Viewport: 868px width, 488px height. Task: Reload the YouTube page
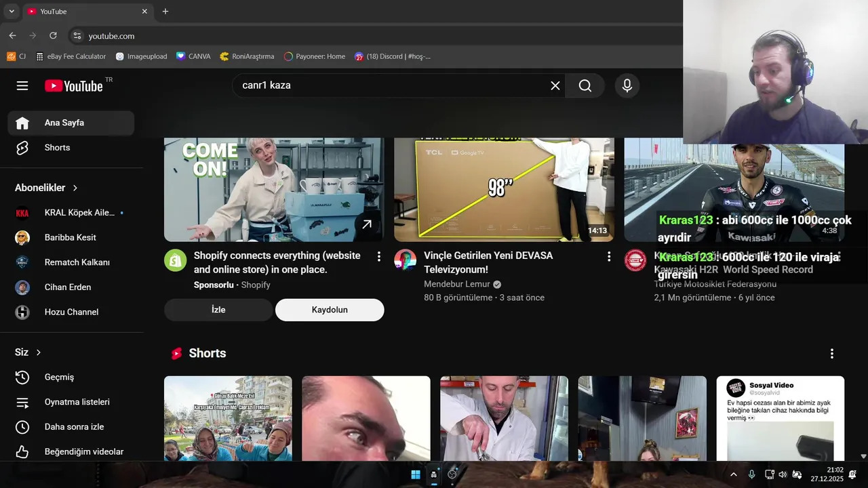[53, 36]
